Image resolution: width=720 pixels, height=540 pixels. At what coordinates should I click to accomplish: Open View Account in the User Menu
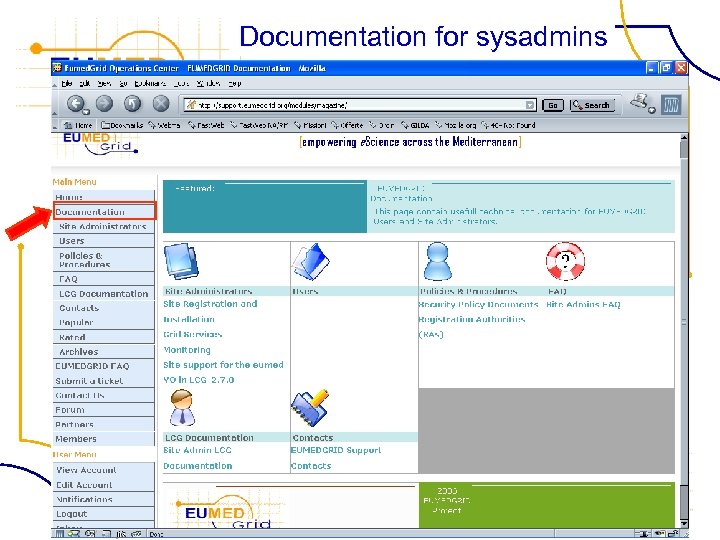(104, 470)
